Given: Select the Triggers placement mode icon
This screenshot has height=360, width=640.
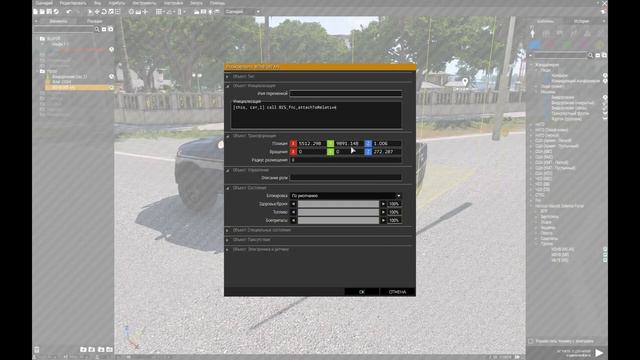Looking at the screenshot, I should coord(559,33).
